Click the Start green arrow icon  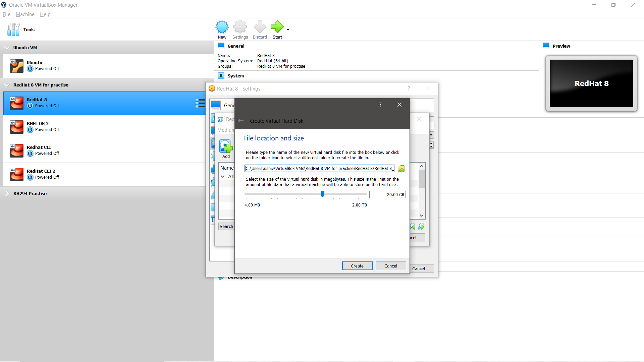(277, 27)
